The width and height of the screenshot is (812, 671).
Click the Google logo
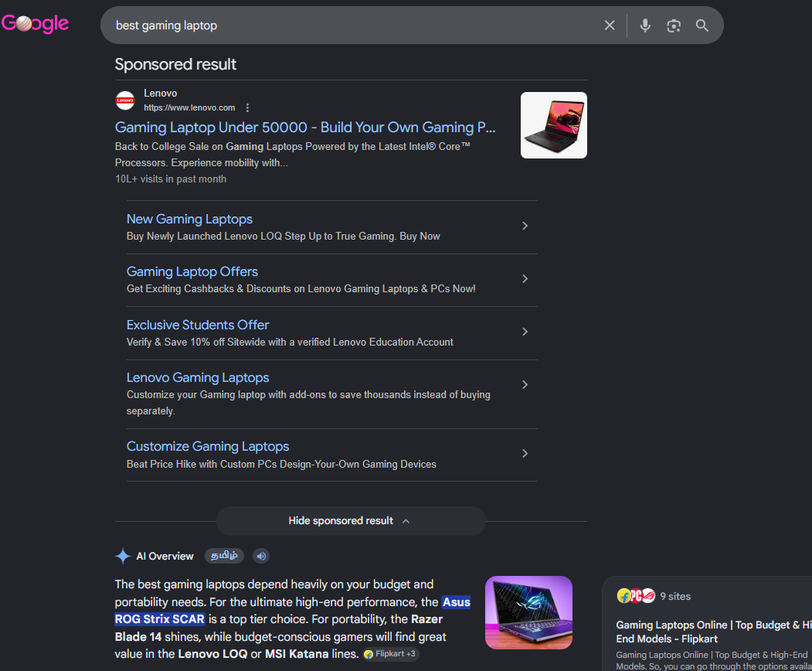click(35, 23)
